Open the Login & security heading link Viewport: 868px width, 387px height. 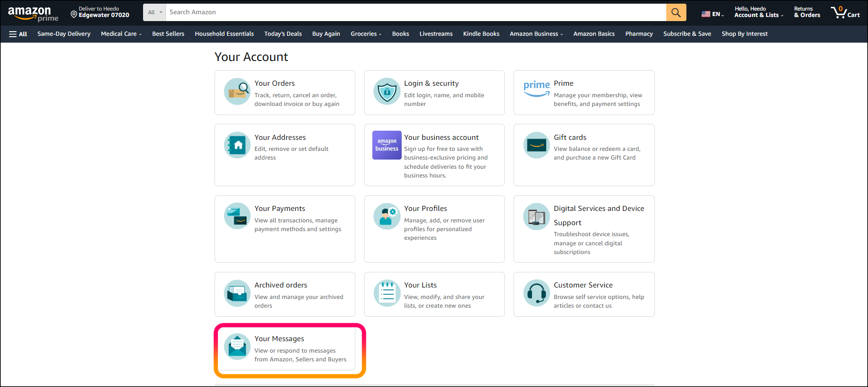click(431, 83)
